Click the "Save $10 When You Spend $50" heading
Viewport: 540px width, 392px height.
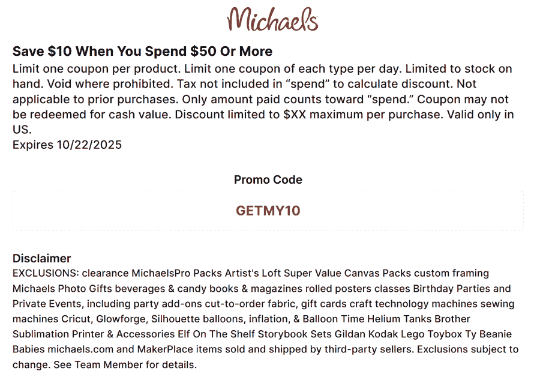pyautogui.click(x=142, y=51)
